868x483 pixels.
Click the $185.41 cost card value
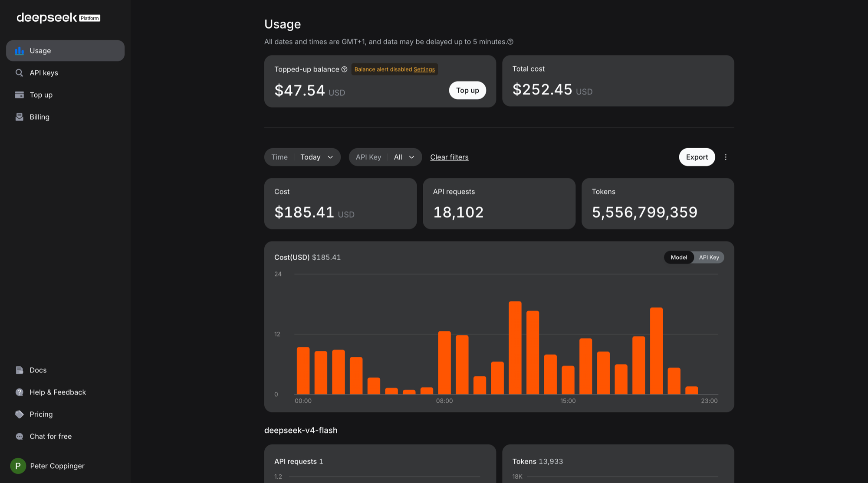pyautogui.click(x=304, y=212)
